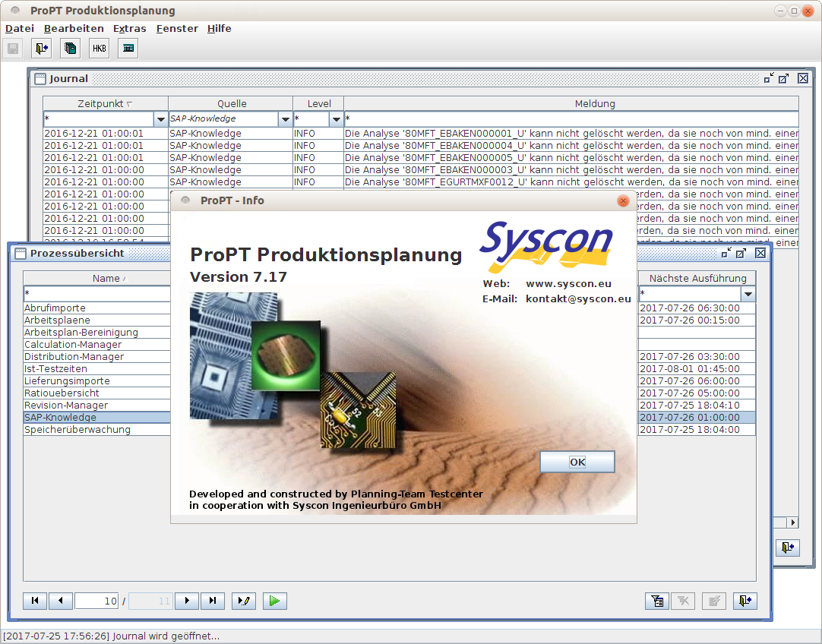Screen dimensions: 822x644
Task: Close the ProPT - Info dialog
Action: tap(623, 200)
